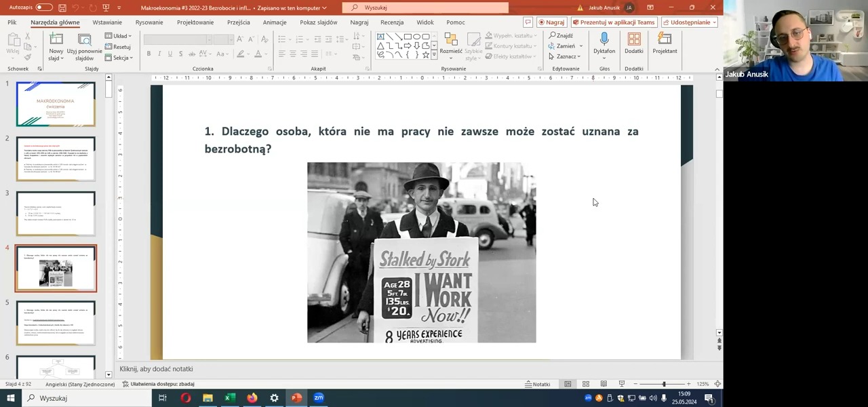Click Prezentuj w aplikacji Teams button
This screenshot has width=868, height=407.
613,22
